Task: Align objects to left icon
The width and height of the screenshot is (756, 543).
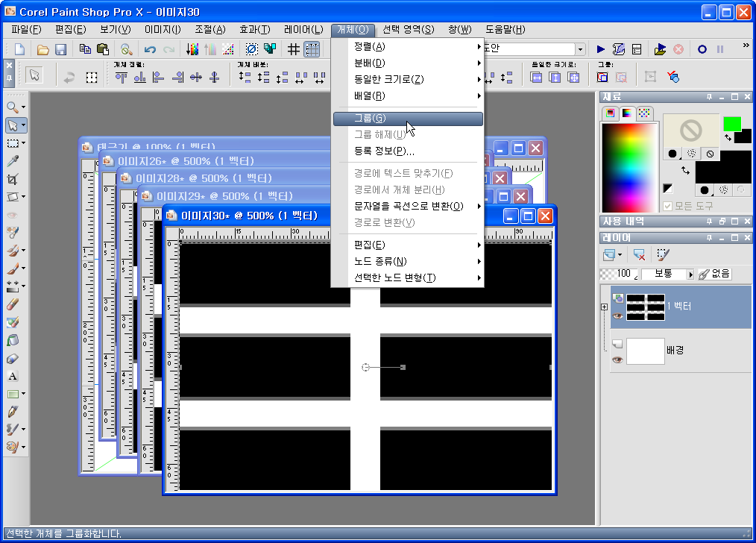Action: pos(158,77)
